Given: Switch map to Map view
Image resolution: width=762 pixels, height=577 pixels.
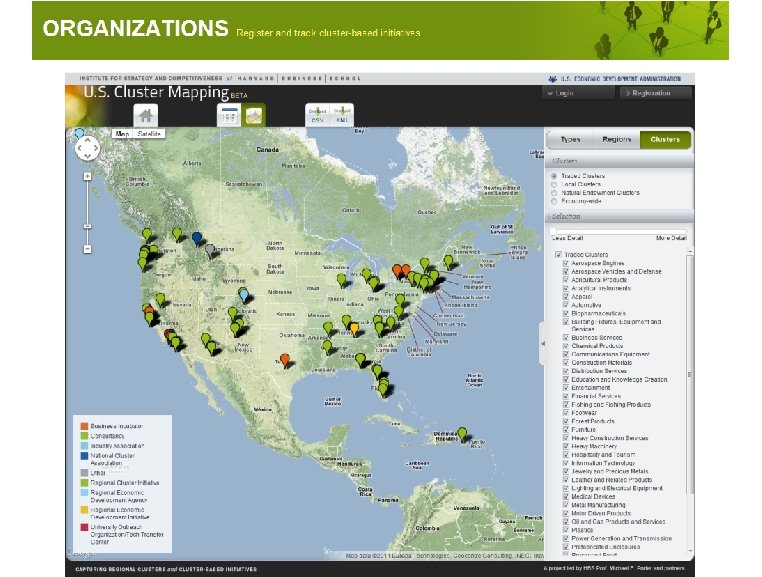Looking at the screenshot, I should (x=122, y=134).
